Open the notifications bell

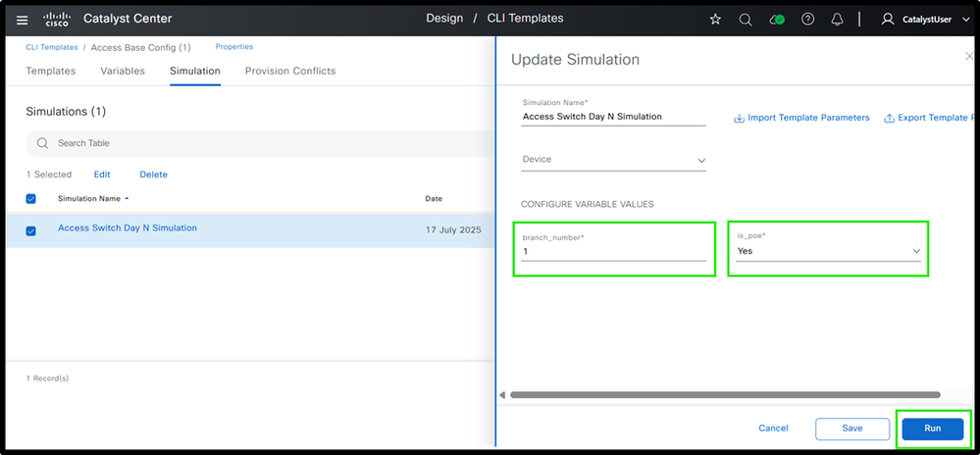[837, 19]
